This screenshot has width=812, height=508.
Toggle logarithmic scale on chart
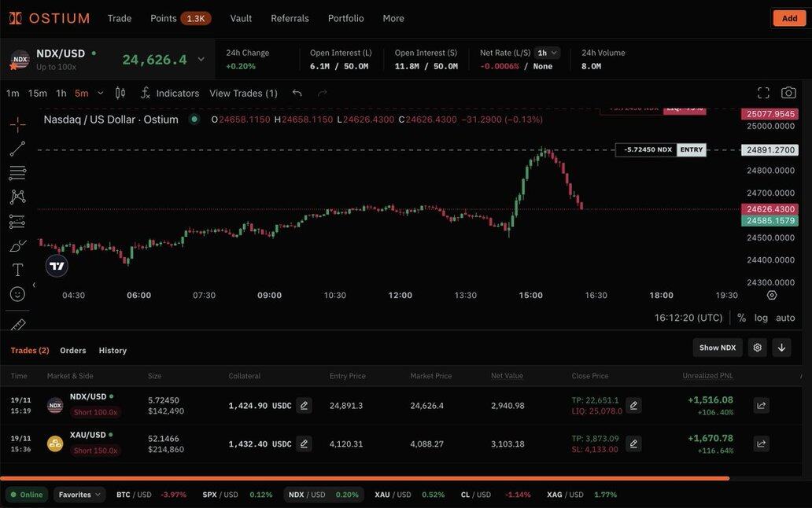click(x=761, y=318)
